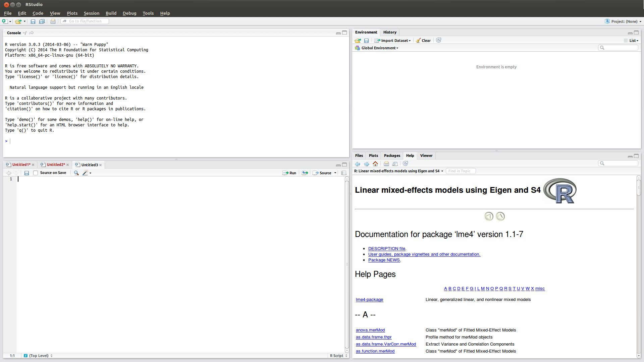This screenshot has height=362, width=644.
Task: Open the Help home page icon
Action: coord(375,164)
